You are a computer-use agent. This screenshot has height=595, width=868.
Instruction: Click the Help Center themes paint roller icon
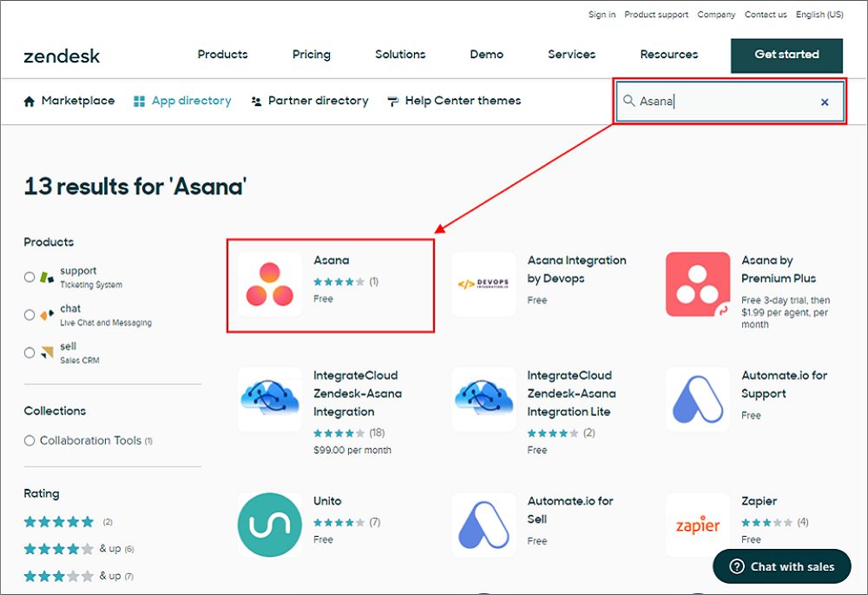392,101
